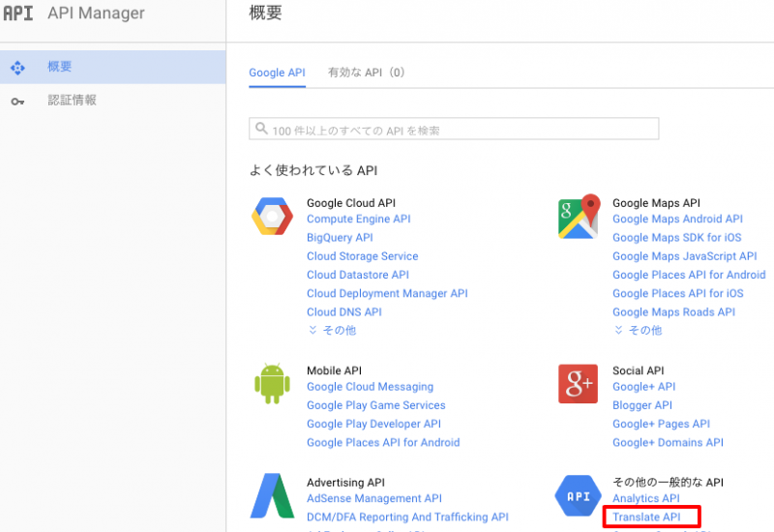This screenshot has height=532, width=774.
Task: Switch to the 有効な API (0) tab
Action: click(x=367, y=73)
